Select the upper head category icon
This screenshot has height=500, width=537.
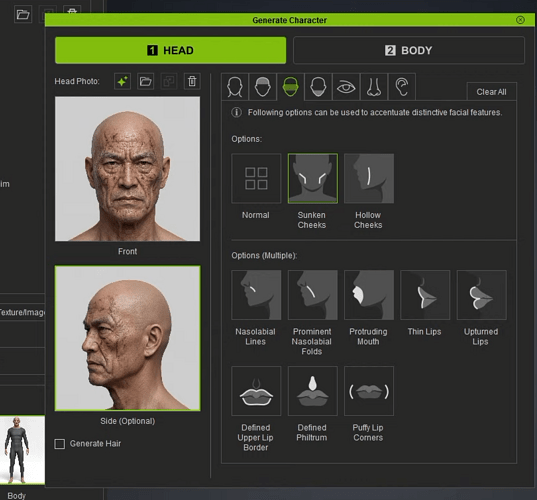[263, 87]
